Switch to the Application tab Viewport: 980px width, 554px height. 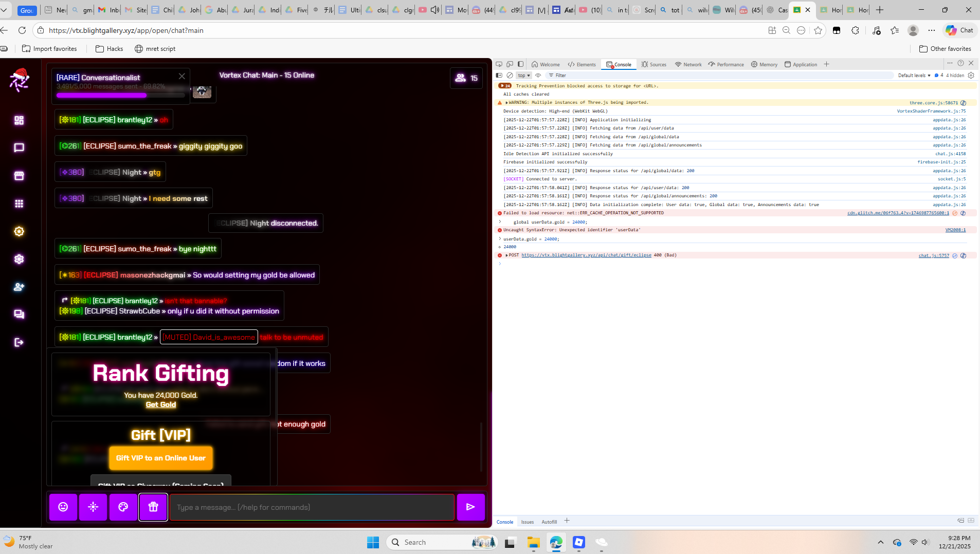801,64
